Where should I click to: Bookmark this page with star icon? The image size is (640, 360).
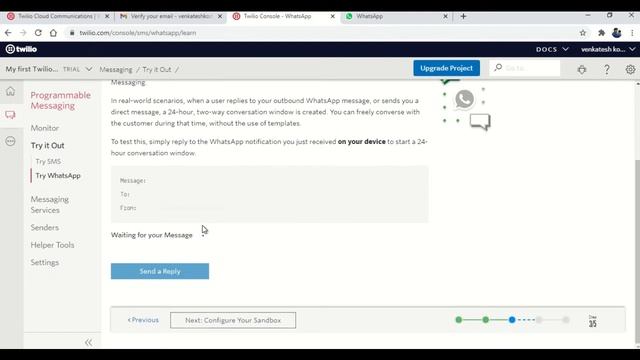[583, 33]
